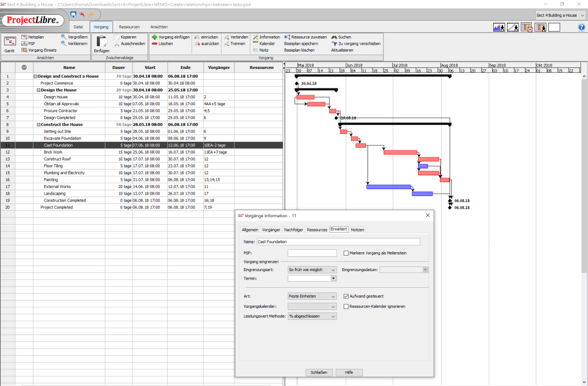Switch to the Ressourcen ribbon tab
588x386 pixels.
(x=129, y=27)
